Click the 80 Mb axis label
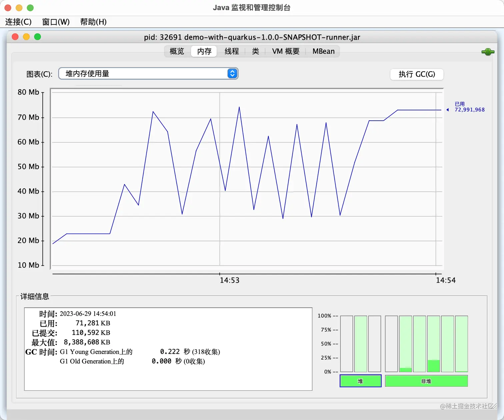504x420 pixels. (28, 92)
